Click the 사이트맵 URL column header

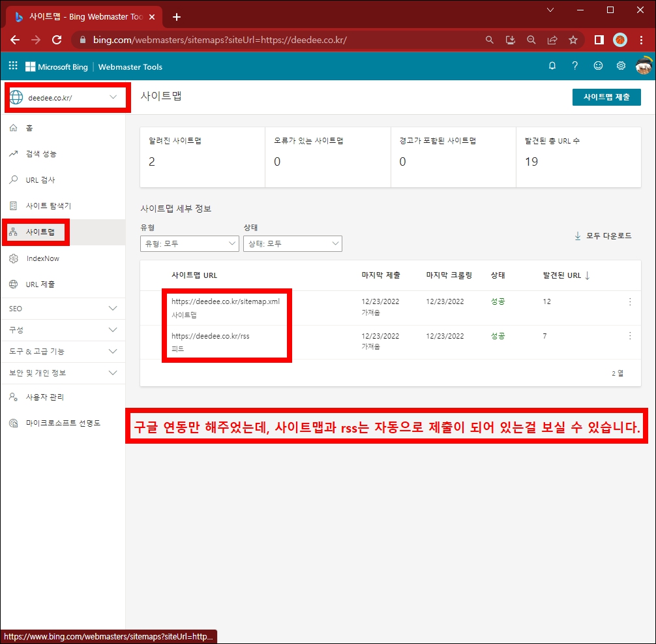(x=194, y=275)
